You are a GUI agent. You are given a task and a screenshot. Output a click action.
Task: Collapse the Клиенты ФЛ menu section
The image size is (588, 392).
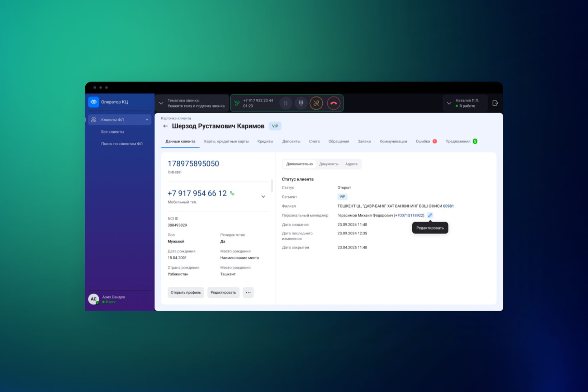point(147,120)
